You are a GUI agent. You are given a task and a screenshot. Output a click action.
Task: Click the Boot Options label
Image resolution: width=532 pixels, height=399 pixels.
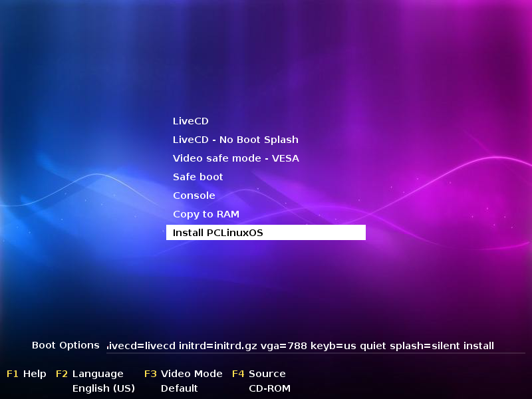(x=65, y=345)
